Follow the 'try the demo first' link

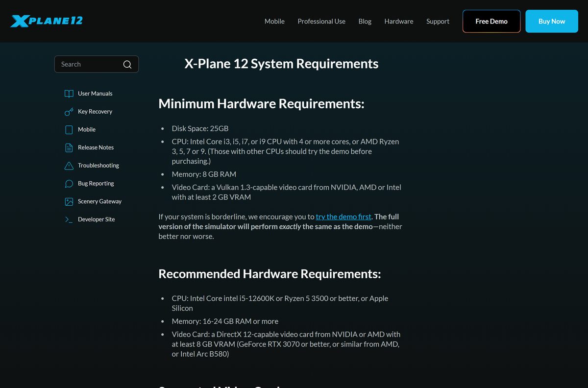point(343,217)
